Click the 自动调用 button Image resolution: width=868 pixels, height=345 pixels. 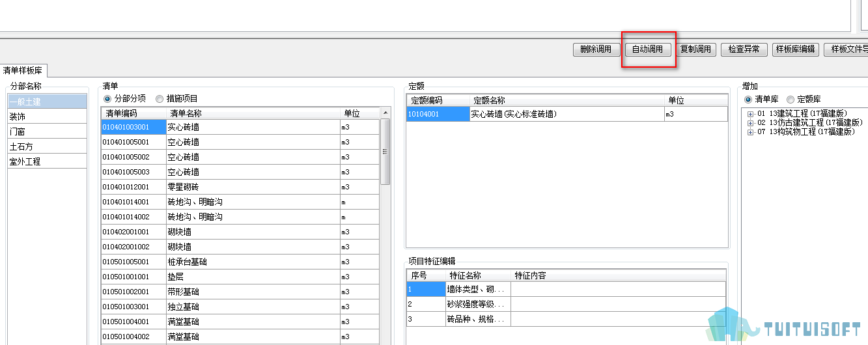click(x=647, y=49)
